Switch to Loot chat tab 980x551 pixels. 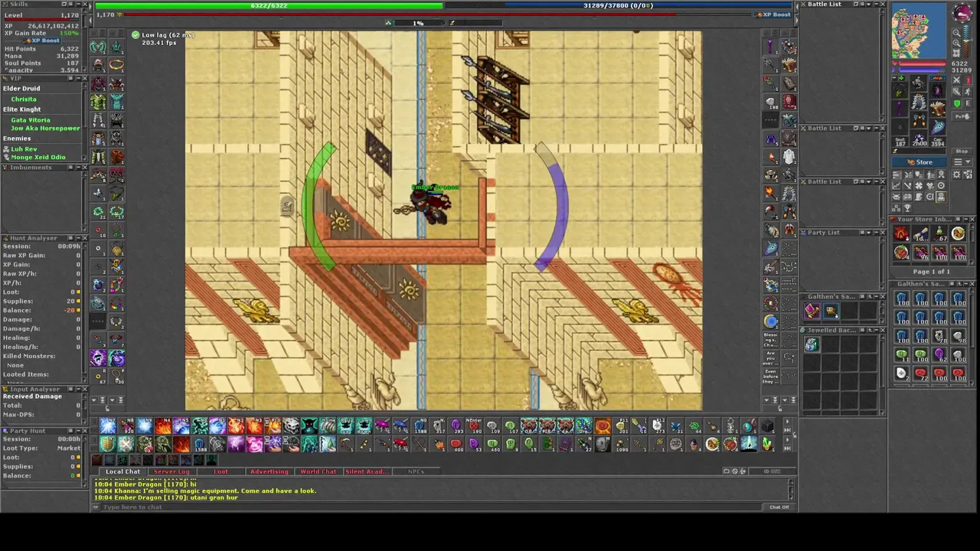coord(220,471)
